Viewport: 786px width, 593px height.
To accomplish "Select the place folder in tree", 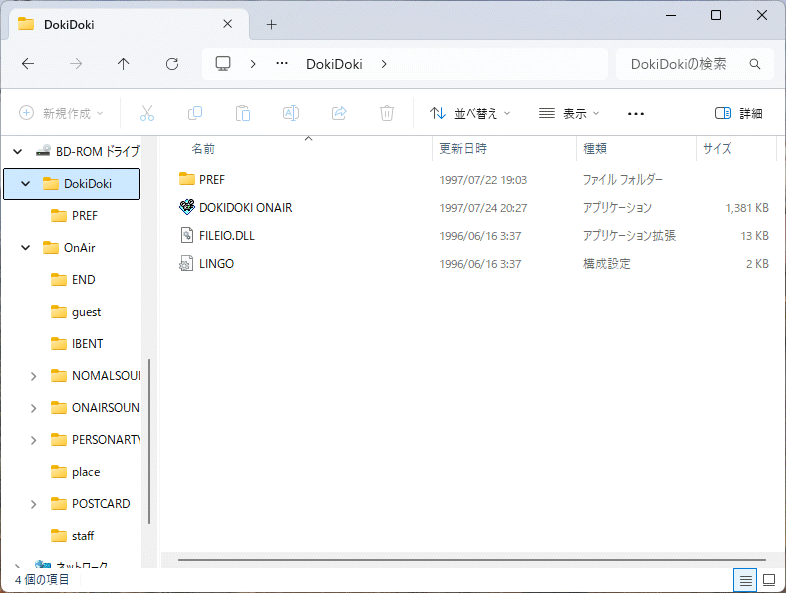I will click(x=86, y=472).
